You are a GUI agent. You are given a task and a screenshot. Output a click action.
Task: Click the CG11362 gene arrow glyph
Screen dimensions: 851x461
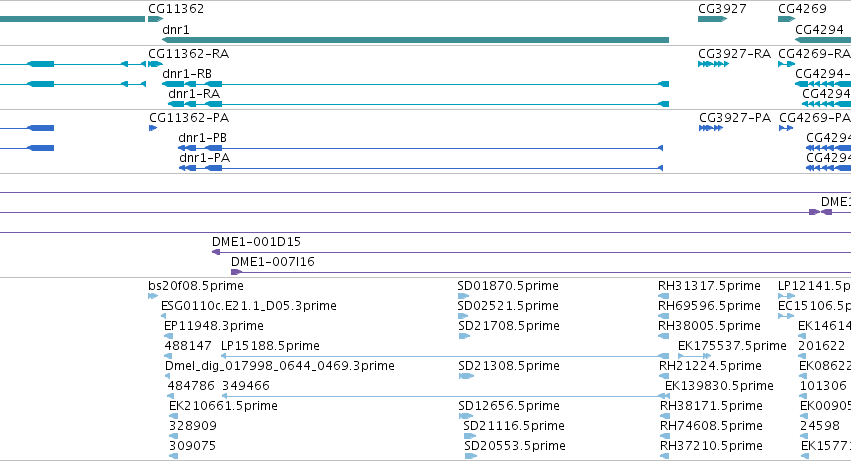pyautogui.click(x=155, y=19)
